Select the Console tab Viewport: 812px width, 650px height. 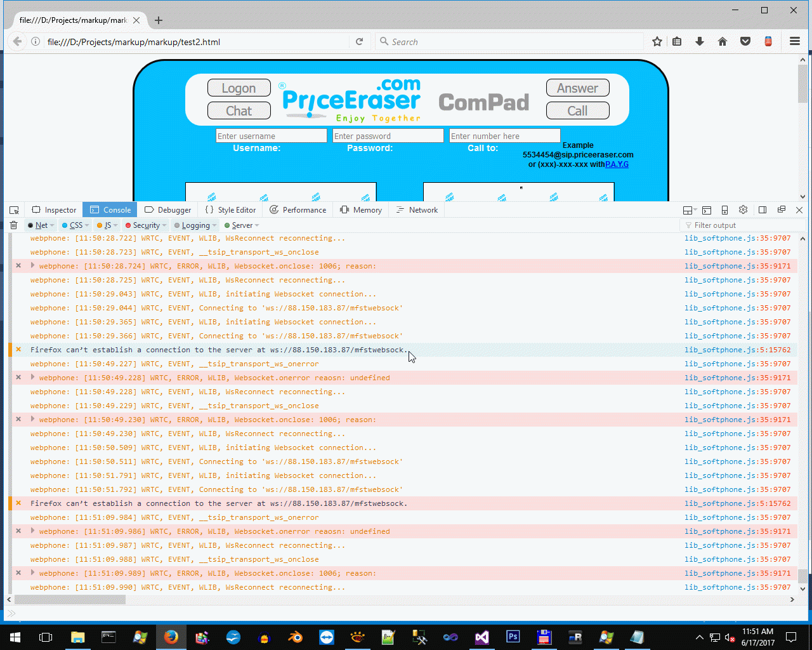point(110,210)
